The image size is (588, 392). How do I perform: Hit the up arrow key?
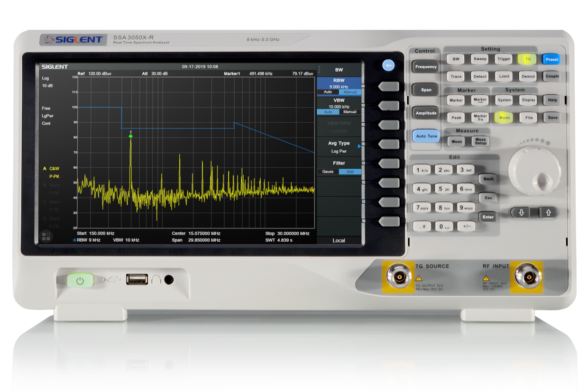pos(548,213)
